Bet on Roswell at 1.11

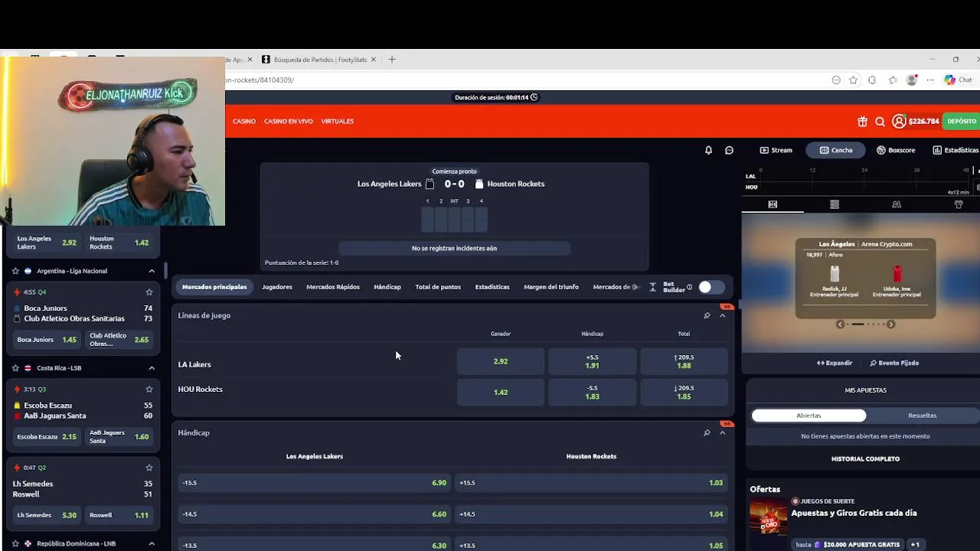click(x=119, y=515)
